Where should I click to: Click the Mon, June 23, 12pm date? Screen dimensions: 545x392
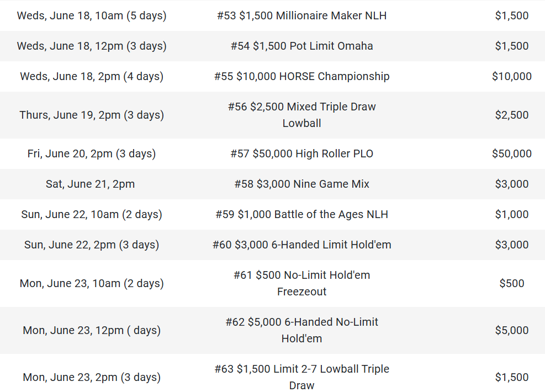tap(92, 330)
